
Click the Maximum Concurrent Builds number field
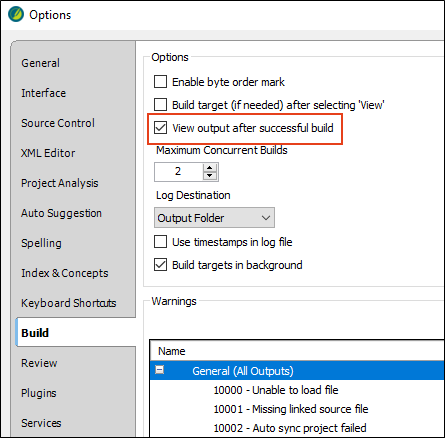pos(178,172)
